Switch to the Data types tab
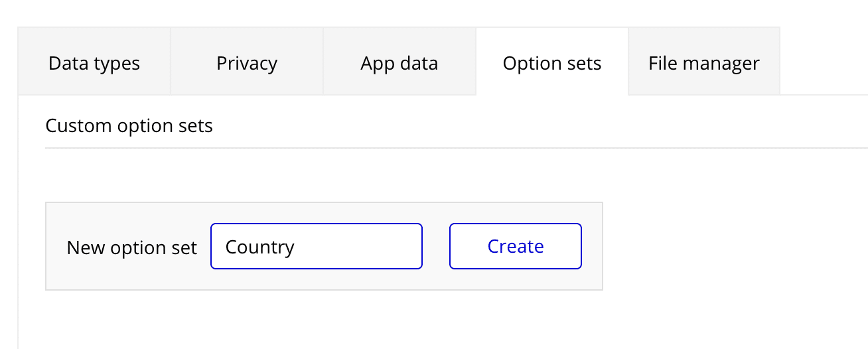Viewport: 868px width, 349px height. point(94,63)
